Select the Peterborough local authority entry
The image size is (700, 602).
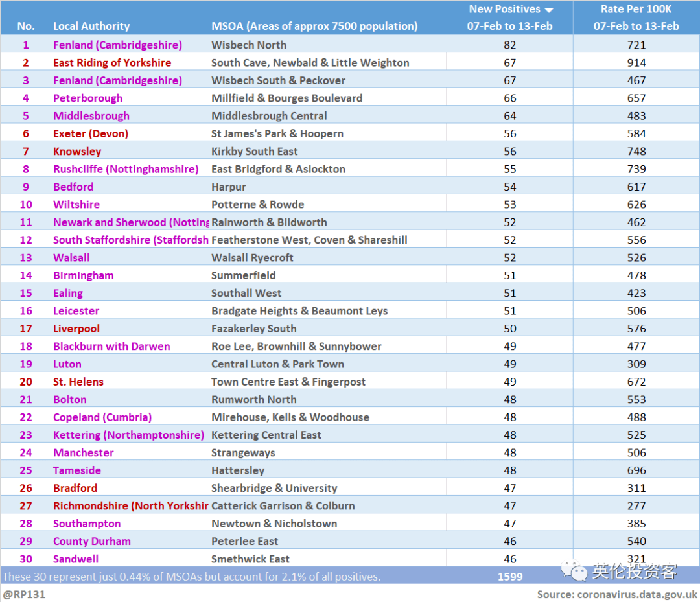tap(88, 98)
